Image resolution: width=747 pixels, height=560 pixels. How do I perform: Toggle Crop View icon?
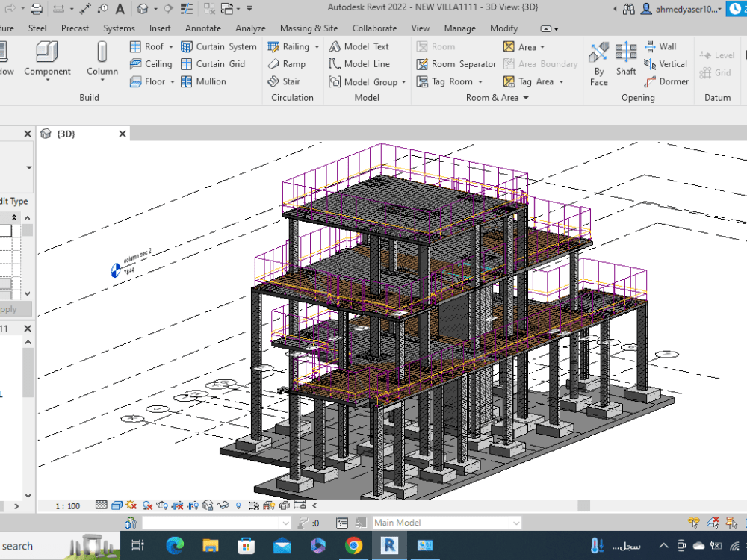[177, 505]
